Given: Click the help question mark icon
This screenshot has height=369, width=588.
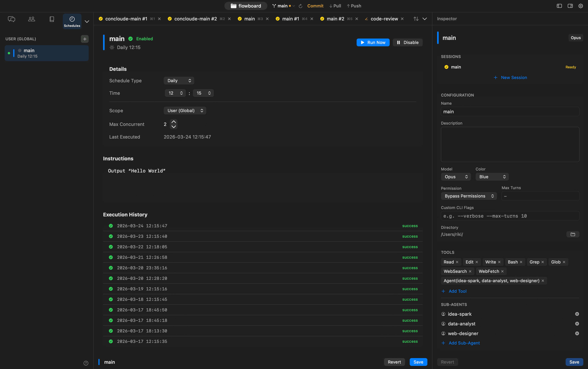Looking at the screenshot, I should tap(86, 363).
